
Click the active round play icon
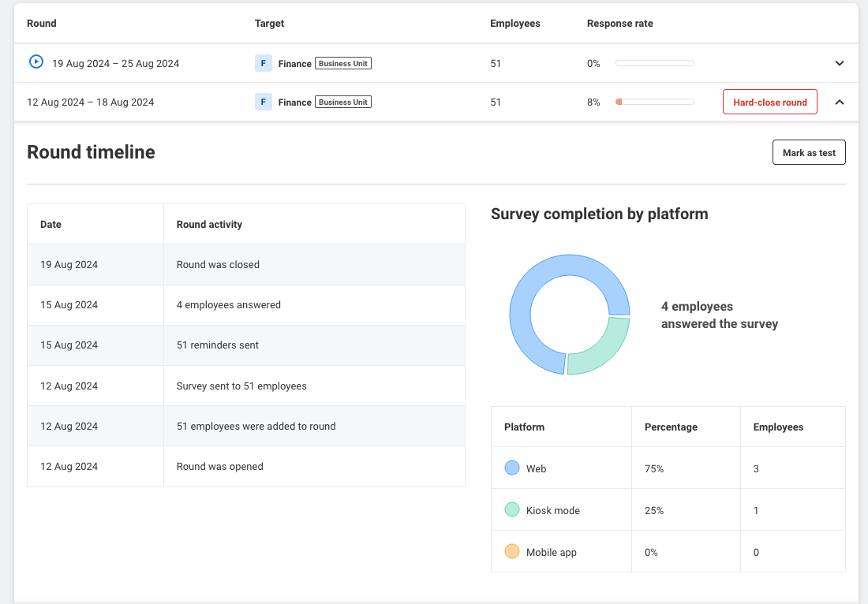point(36,62)
